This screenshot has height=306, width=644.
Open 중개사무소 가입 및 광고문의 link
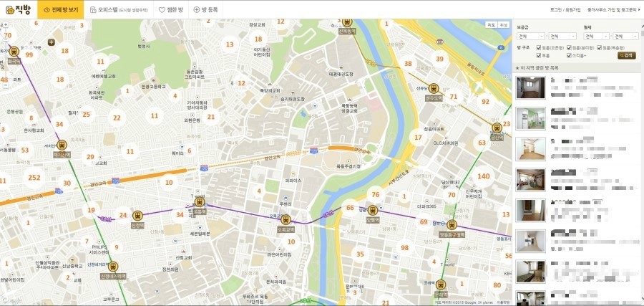(x=613, y=9)
